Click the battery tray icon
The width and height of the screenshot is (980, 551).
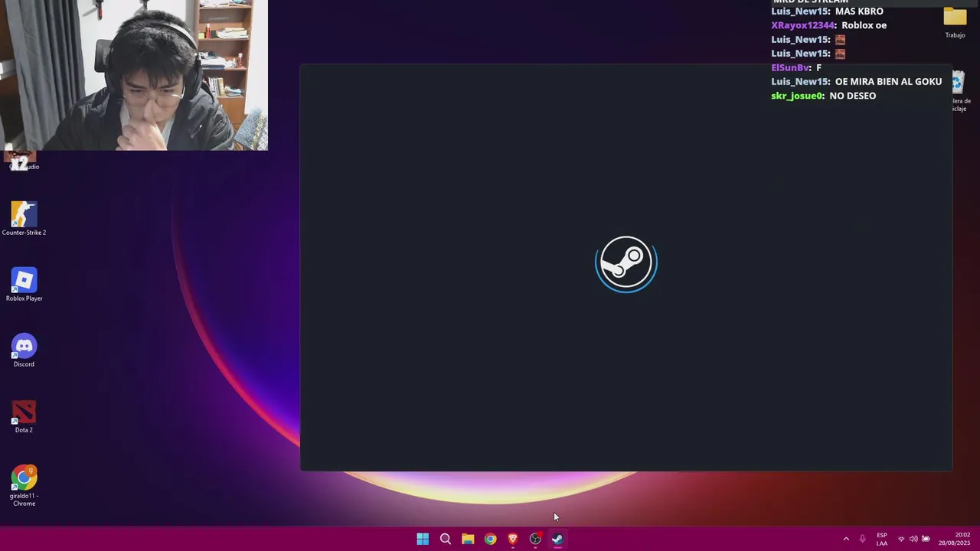tap(926, 539)
